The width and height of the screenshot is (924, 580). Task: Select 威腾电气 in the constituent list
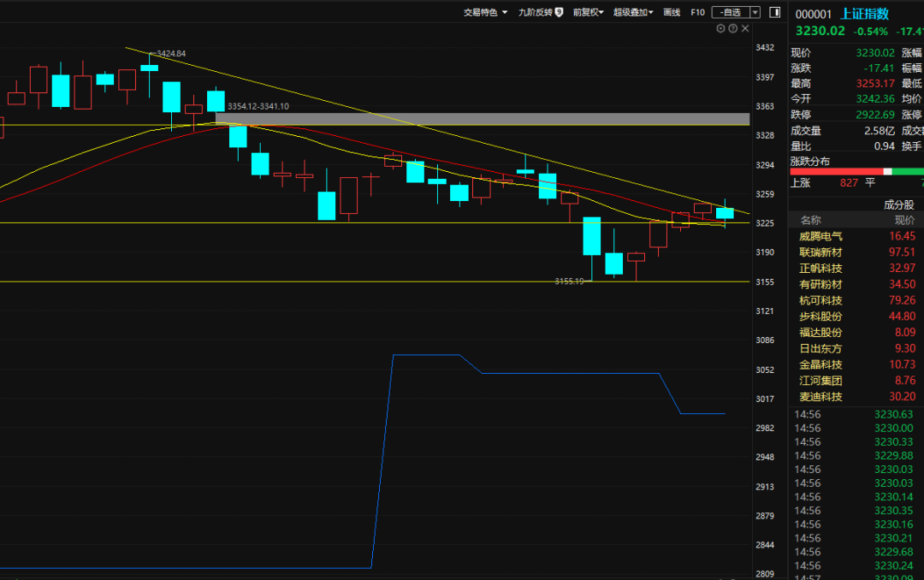820,236
